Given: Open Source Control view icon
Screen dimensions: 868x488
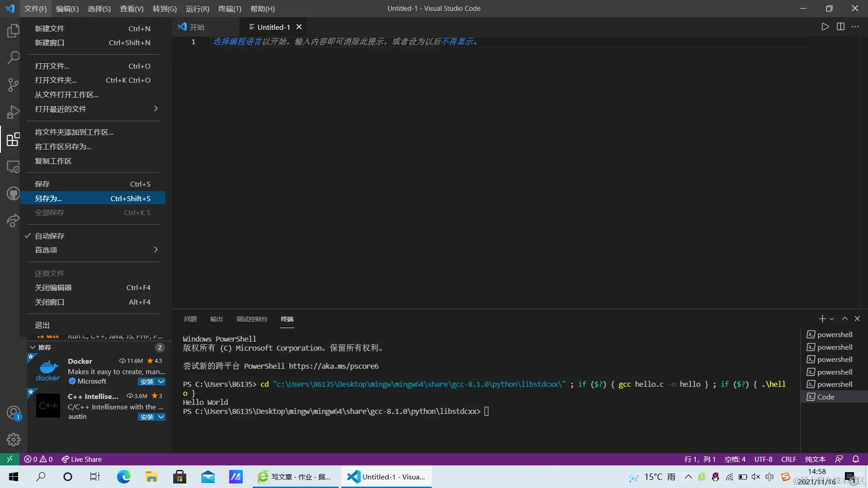Looking at the screenshot, I should point(13,85).
